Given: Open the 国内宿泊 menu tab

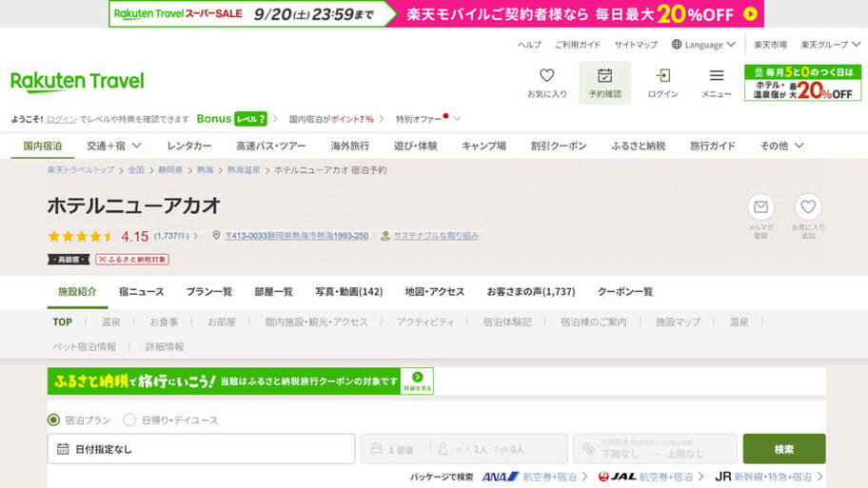Looking at the screenshot, I should click(42, 146).
